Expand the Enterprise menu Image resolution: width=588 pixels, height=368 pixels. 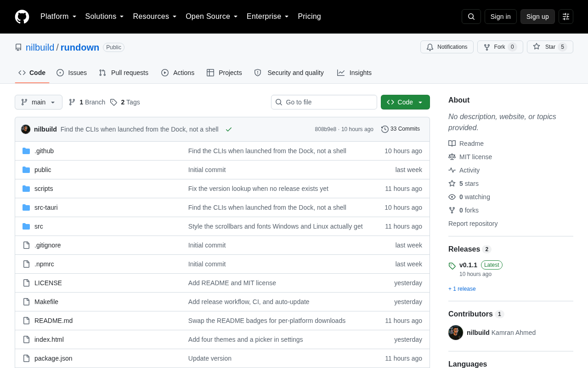[268, 17]
